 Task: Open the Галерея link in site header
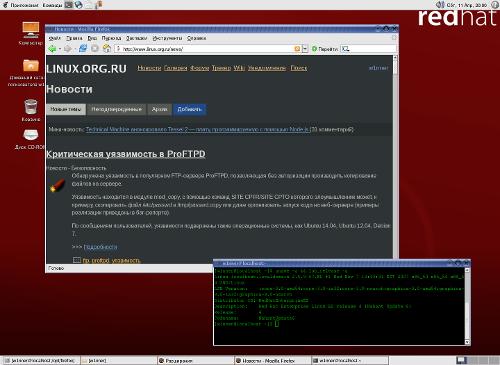176,68
